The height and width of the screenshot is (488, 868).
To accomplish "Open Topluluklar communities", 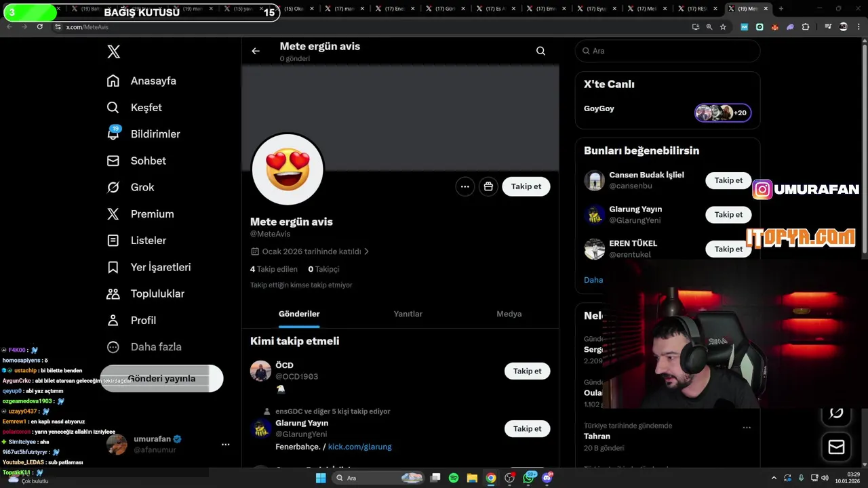I will point(145,293).
